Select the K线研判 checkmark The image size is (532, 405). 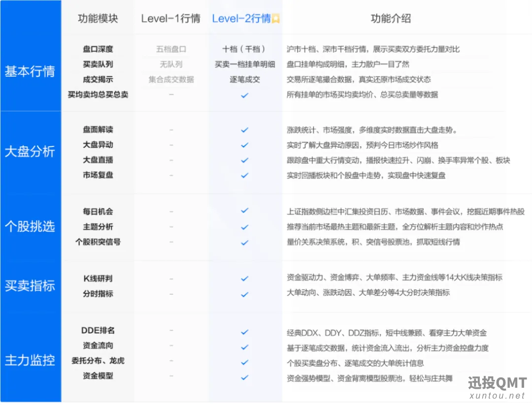244,278
